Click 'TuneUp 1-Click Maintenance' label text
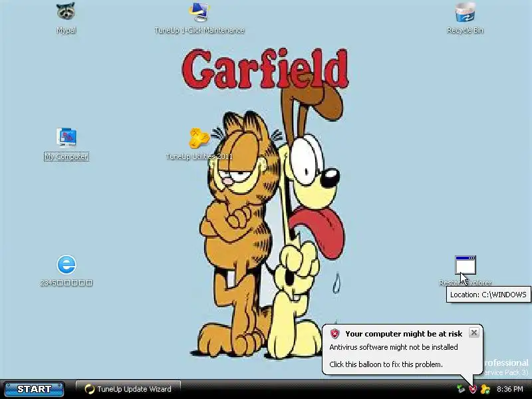532x399 pixels. click(199, 30)
